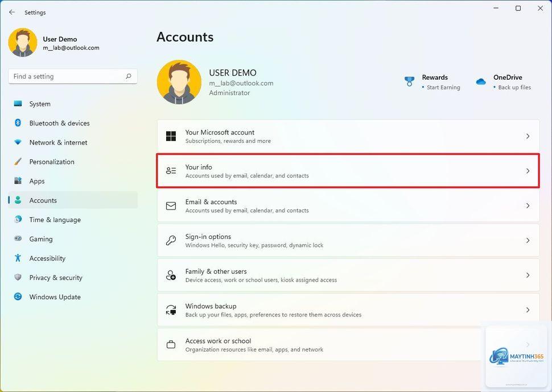Expand Windows backup chevron
Image resolution: width=552 pixels, height=392 pixels.
528,310
